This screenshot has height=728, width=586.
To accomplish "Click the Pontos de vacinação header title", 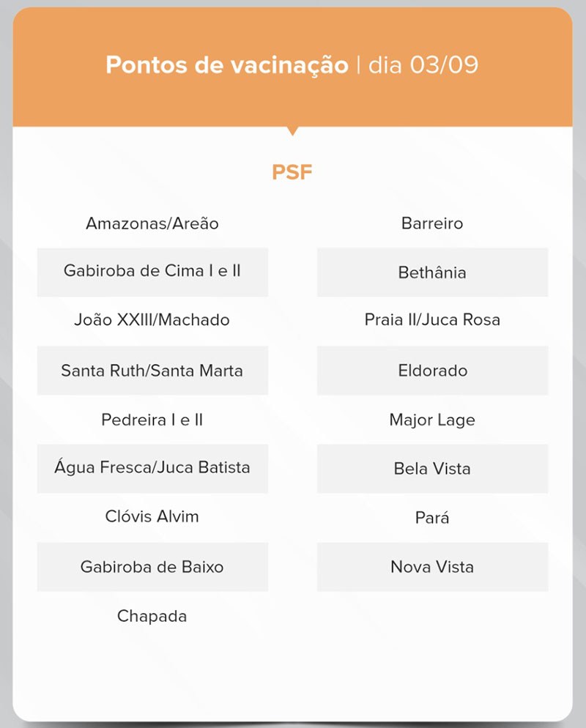I will [227, 64].
